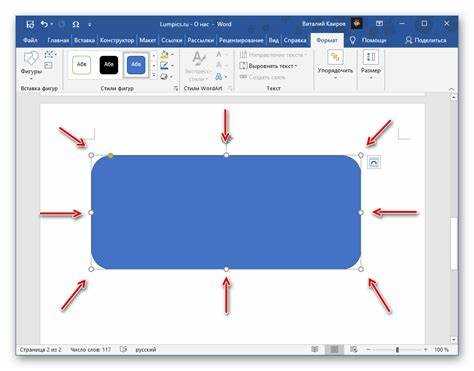474x371 pixels.
Task: Open the Рецензирование tab
Action: click(x=241, y=40)
